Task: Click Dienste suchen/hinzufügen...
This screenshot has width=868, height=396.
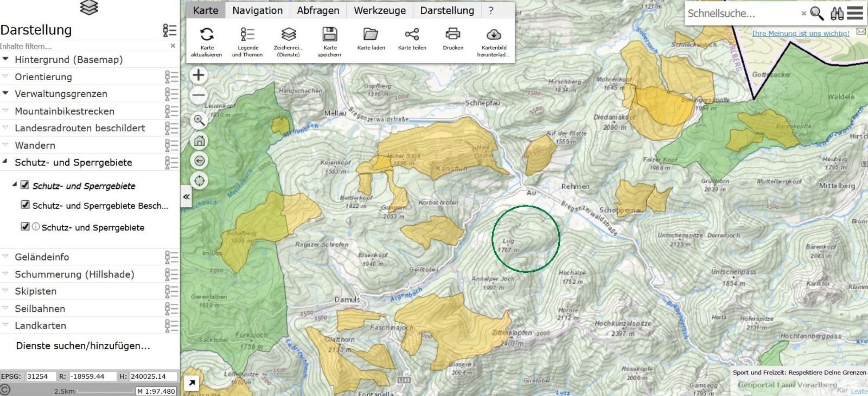Action: coord(83,345)
